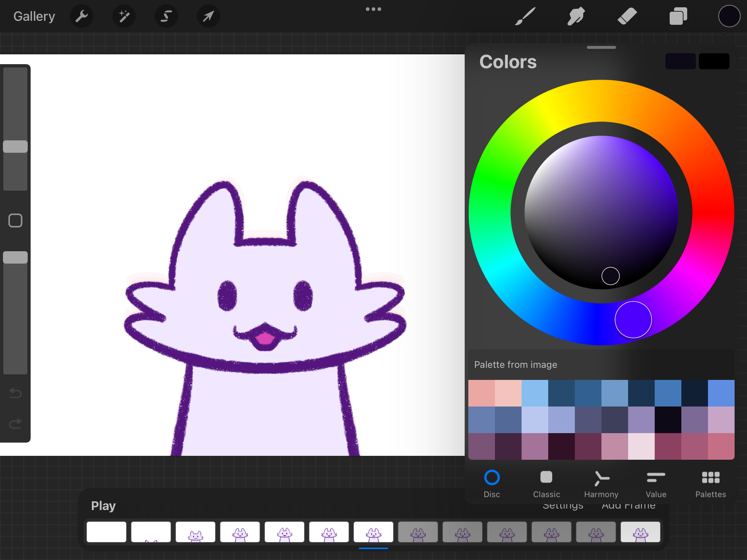Select the last frame thumbnail in timeline

640,532
